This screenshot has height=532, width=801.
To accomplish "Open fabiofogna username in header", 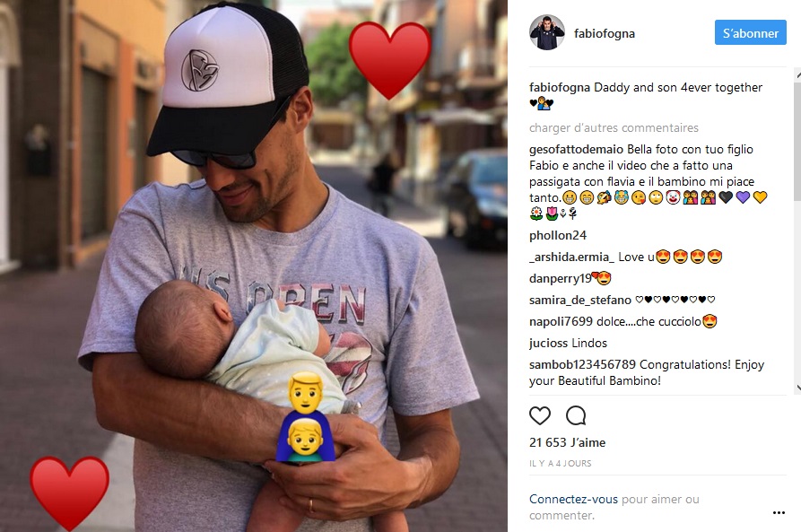I will [x=605, y=34].
